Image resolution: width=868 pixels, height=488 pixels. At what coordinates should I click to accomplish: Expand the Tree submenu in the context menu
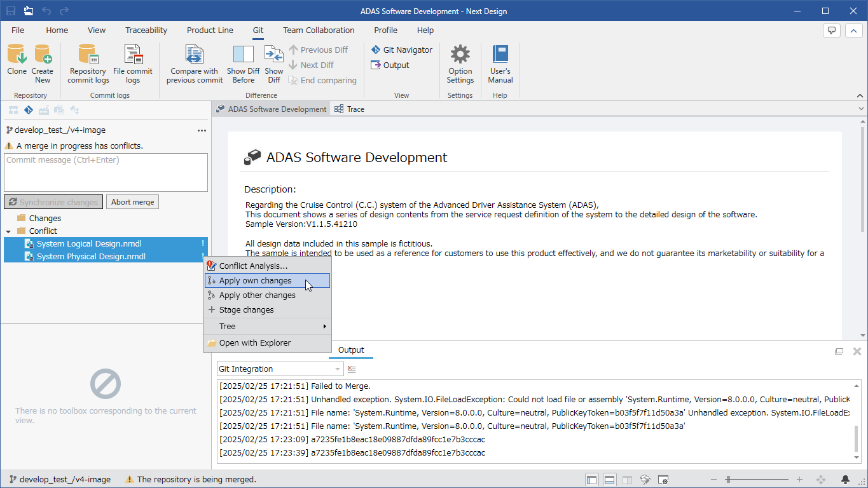pos(268,327)
